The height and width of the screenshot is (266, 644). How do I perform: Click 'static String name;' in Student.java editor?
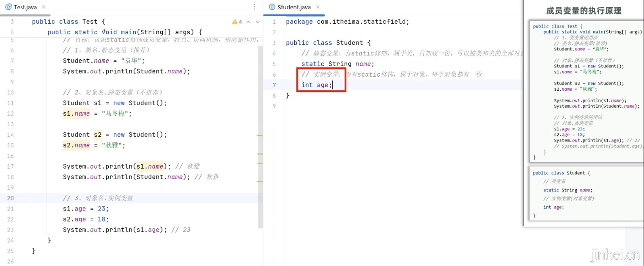tap(338, 64)
